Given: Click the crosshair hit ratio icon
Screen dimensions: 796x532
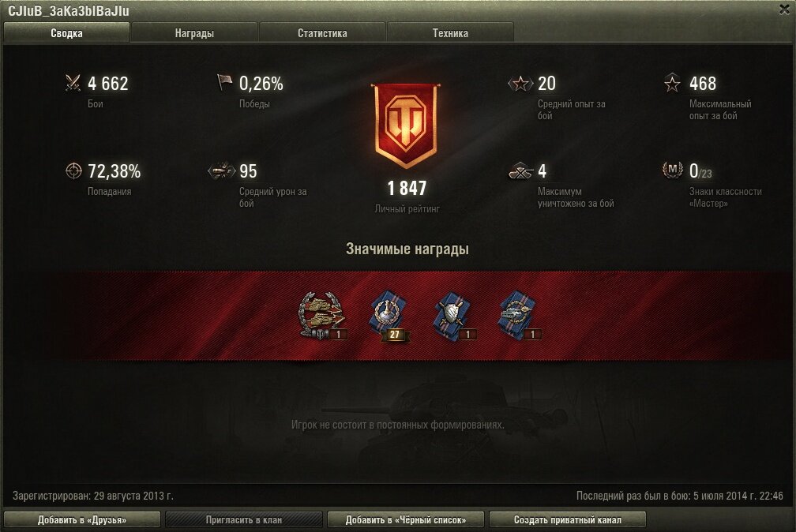Looking at the screenshot, I should coord(73,170).
